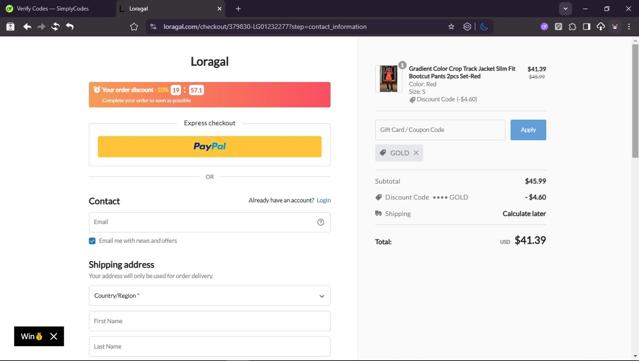Click the address bar URL
This screenshot has height=361, width=639.
point(265,26)
